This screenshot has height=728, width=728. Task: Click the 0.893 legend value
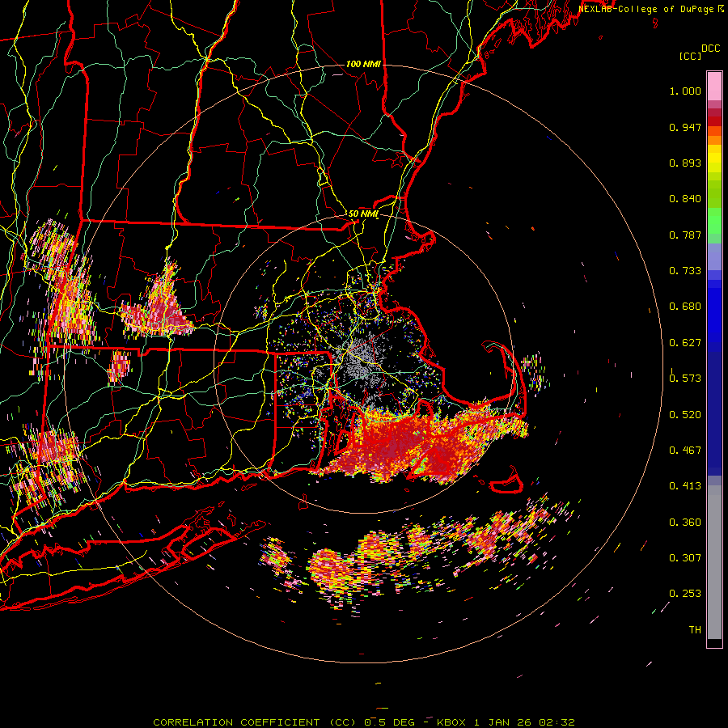click(x=685, y=163)
